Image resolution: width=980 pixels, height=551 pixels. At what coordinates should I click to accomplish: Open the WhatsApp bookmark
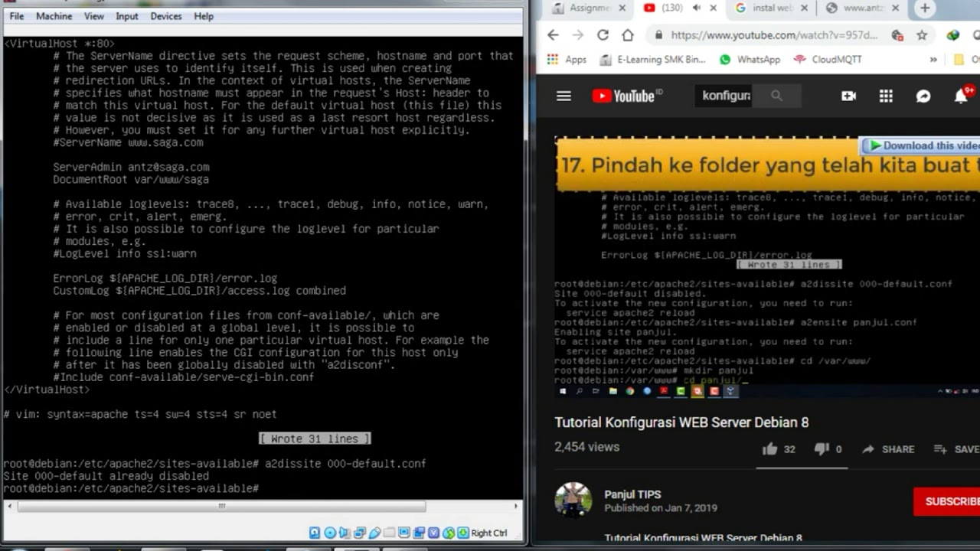tap(750, 59)
